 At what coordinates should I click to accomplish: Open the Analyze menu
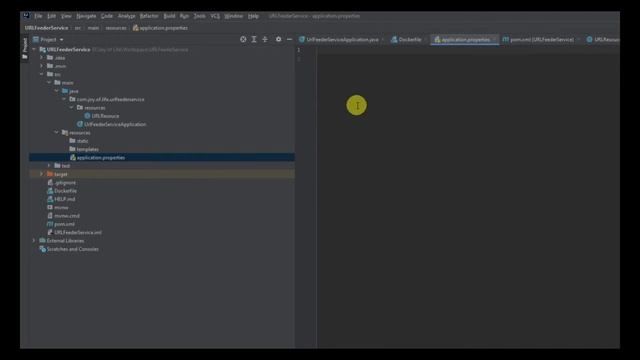(x=127, y=16)
